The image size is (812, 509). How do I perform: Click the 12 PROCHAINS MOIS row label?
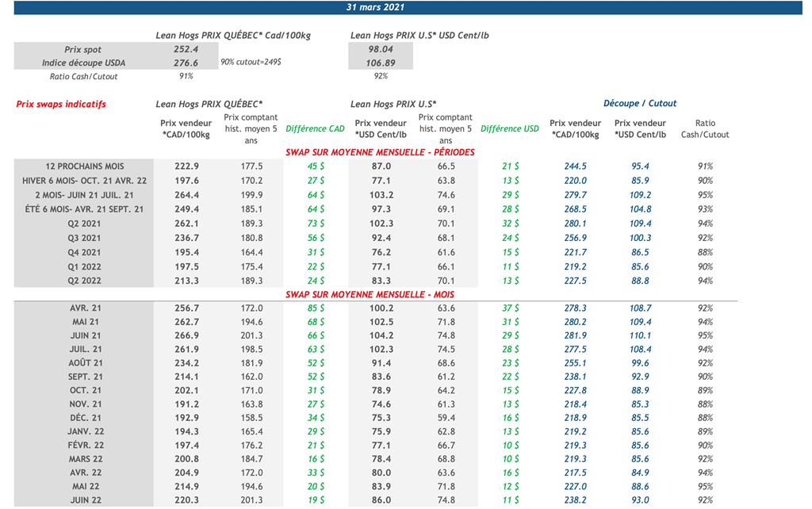pyautogui.click(x=85, y=166)
